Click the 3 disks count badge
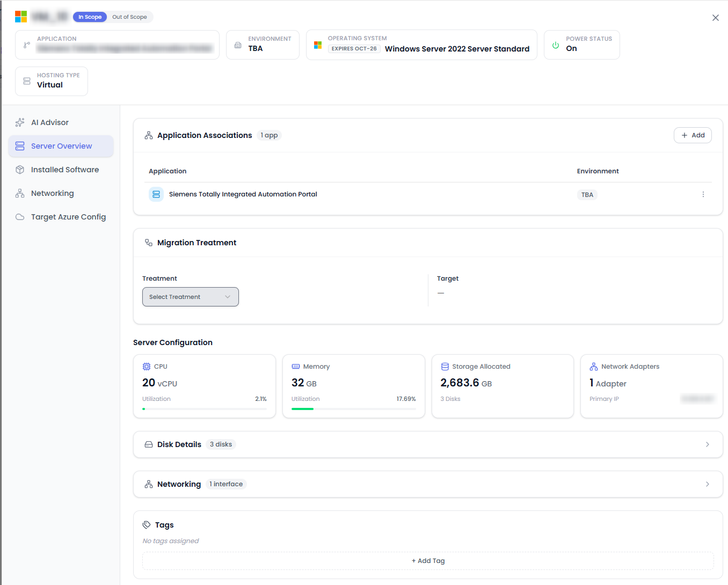Image resolution: width=728 pixels, height=585 pixels. tap(221, 444)
